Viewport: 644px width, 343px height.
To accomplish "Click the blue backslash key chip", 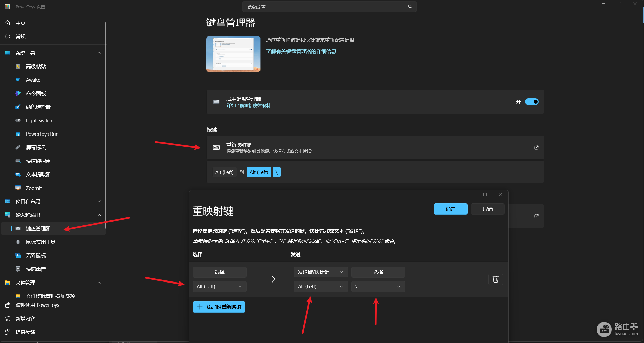I will coord(277,172).
